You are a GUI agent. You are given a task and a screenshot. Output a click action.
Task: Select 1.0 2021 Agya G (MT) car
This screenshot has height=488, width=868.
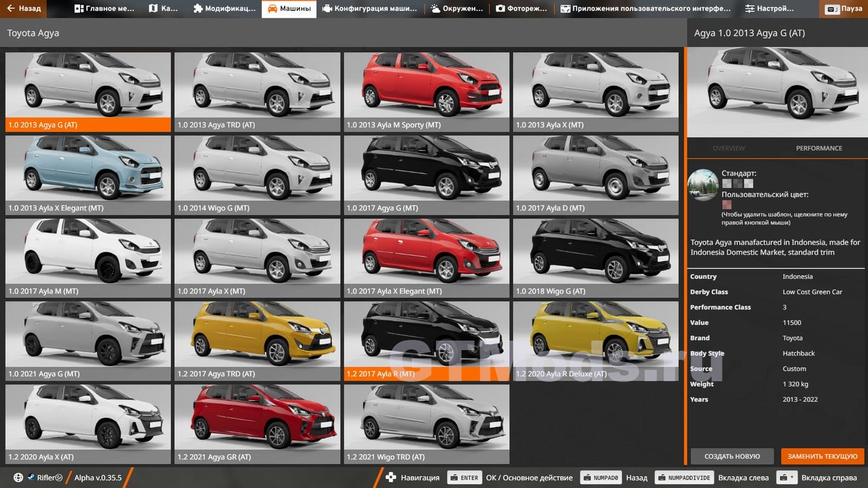click(x=88, y=341)
